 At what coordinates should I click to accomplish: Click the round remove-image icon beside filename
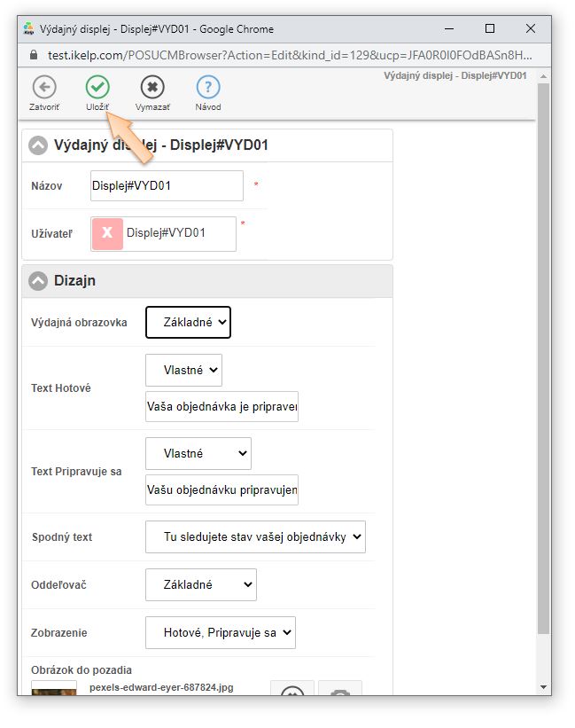[x=292, y=689]
